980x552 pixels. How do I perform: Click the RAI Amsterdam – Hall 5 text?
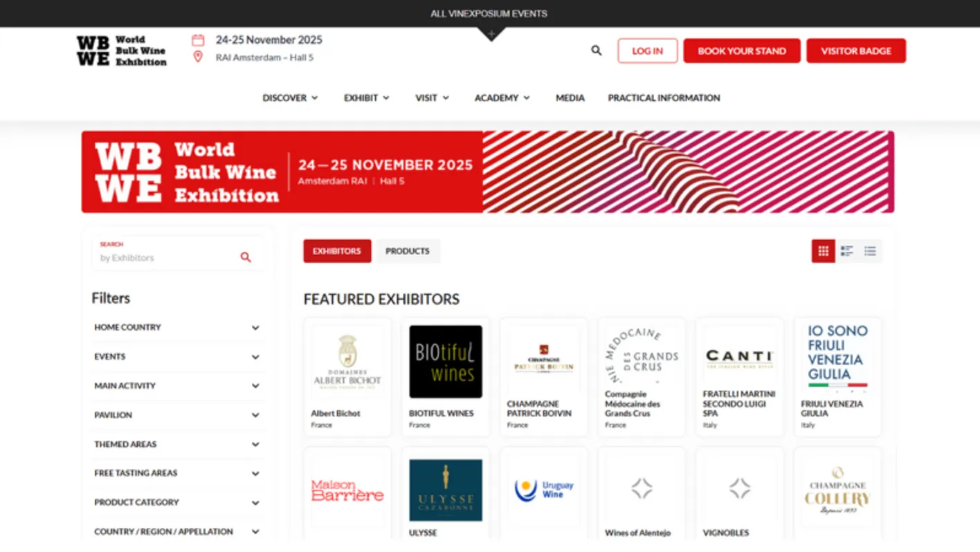(265, 57)
